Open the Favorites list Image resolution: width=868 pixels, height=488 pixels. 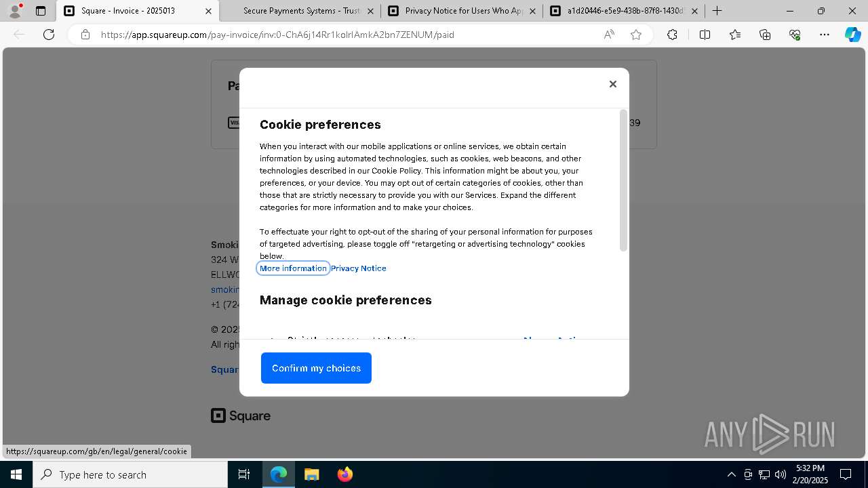coord(735,35)
